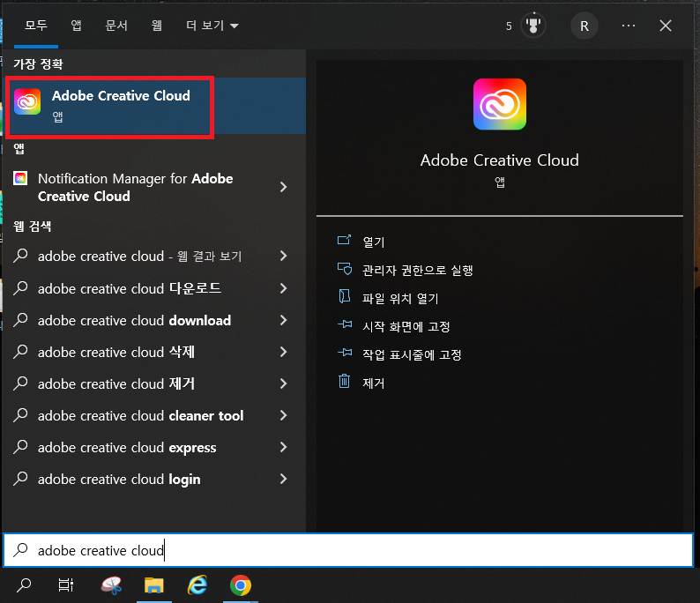Expand arrow for adobe creative cloud 제거
This screenshot has height=603, width=700.
pos(283,383)
